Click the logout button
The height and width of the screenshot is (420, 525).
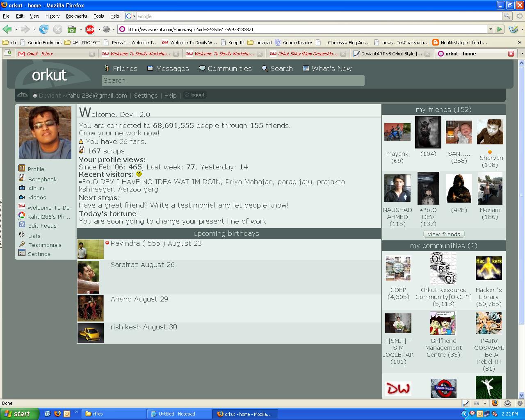(194, 95)
